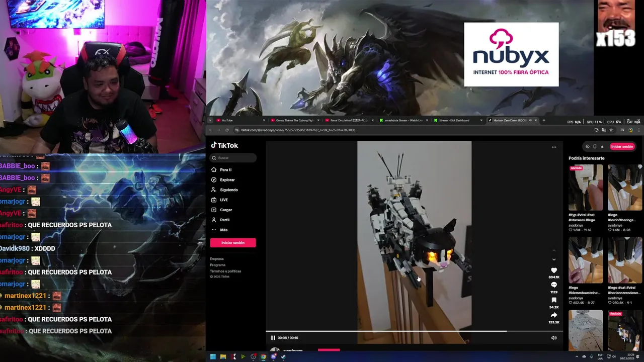Open the Empresa footer link
644x362 pixels.
pyautogui.click(x=217, y=259)
